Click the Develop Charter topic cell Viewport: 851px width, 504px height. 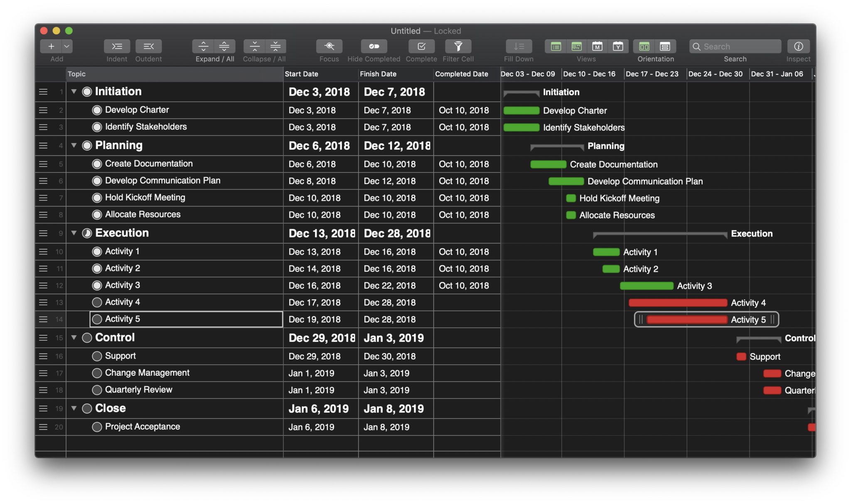175,110
